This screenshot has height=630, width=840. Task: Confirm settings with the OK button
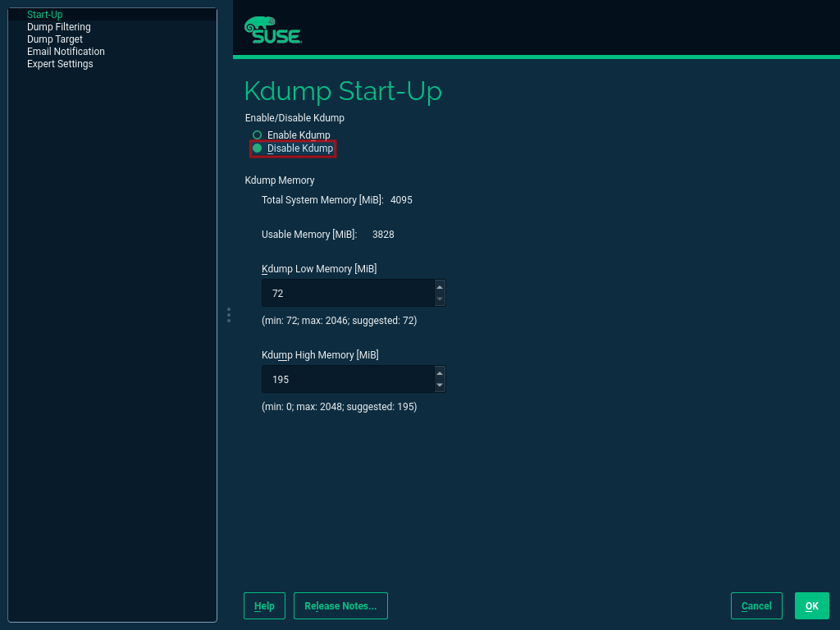click(811, 606)
